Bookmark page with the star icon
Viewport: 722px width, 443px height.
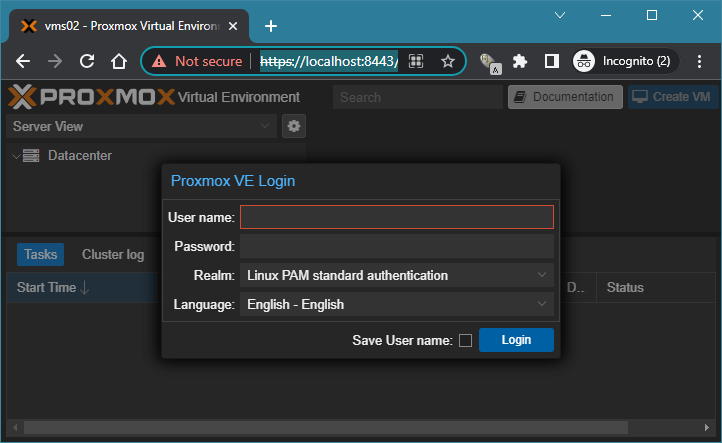coord(448,61)
